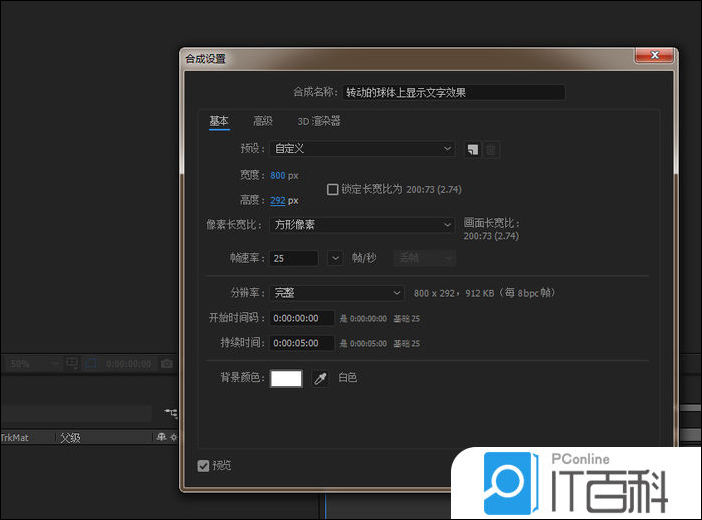The image size is (702, 520).
Task: Click the 高度 value 292
Action: 278,200
